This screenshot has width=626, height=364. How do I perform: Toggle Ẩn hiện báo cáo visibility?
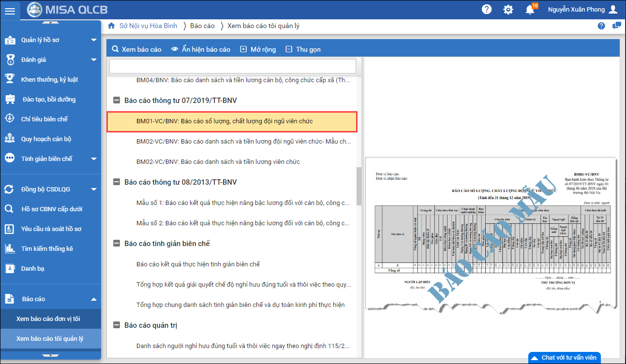[x=201, y=49]
